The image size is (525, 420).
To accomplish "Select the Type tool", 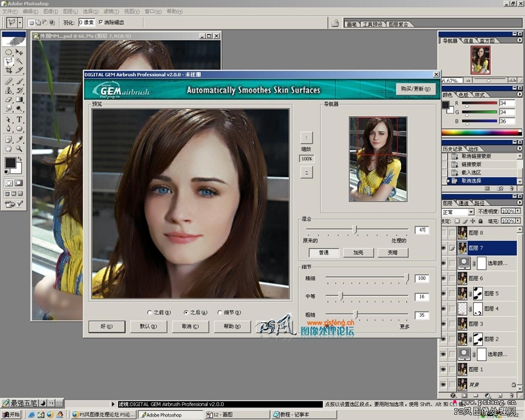I will [x=19, y=119].
